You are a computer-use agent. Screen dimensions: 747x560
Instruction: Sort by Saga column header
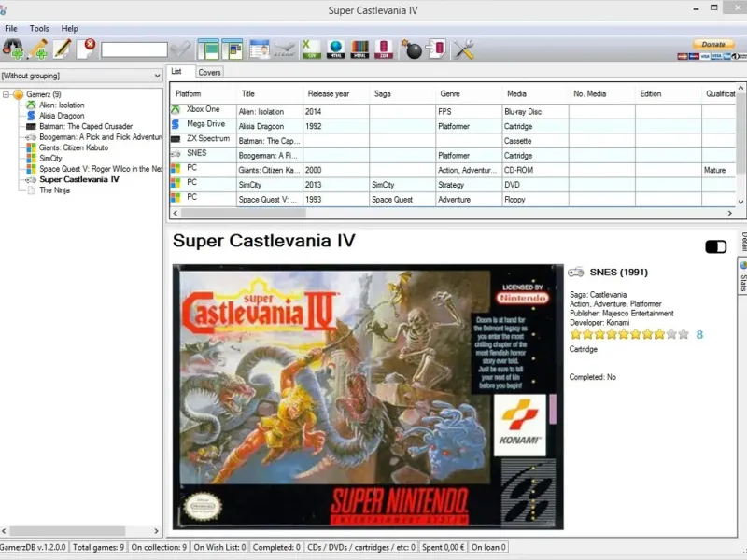click(x=402, y=94)
